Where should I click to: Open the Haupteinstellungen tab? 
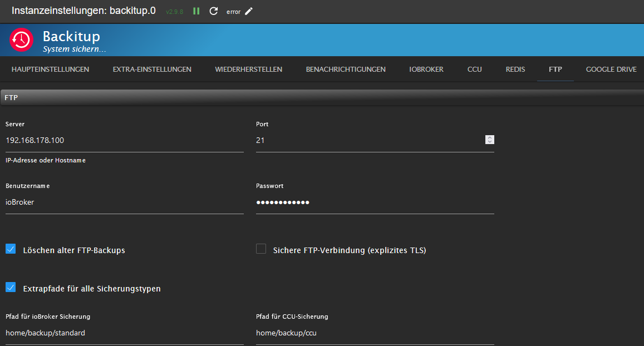pos(50,70)
